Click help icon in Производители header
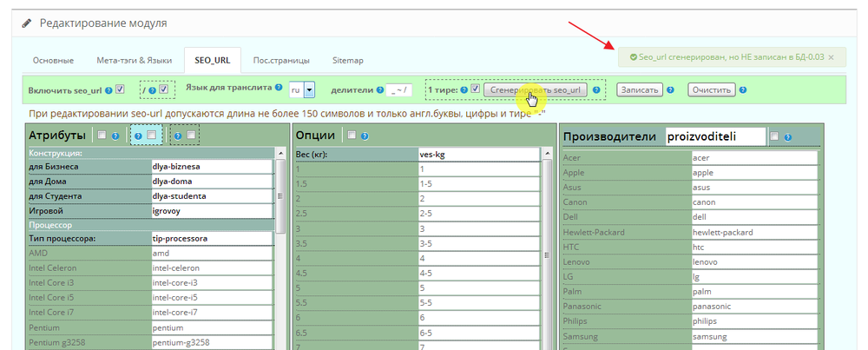 point(787,135)
